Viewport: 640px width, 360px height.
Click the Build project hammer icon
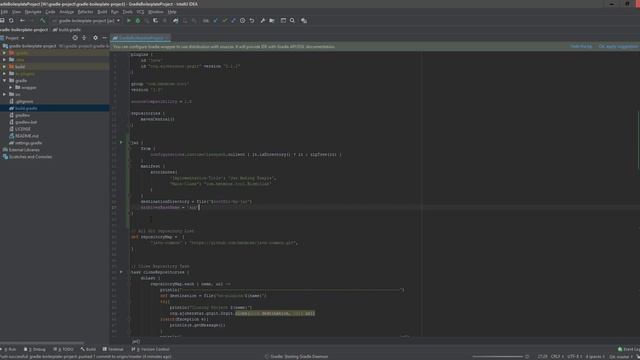(42, 20)
